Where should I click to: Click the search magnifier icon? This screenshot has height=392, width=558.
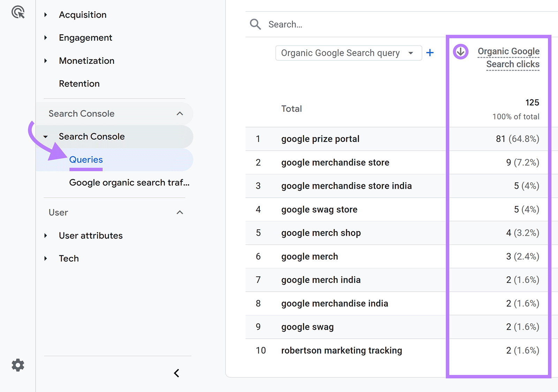(255, 24)
